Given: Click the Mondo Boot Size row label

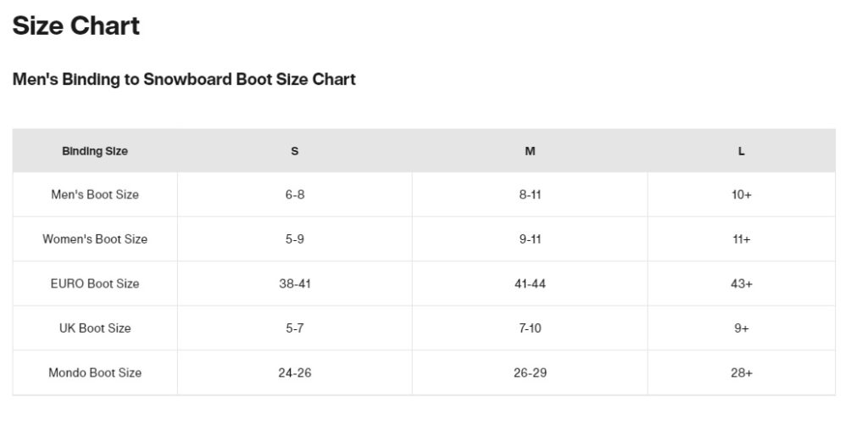Looking at the screenshot, I should pos(95,372).
